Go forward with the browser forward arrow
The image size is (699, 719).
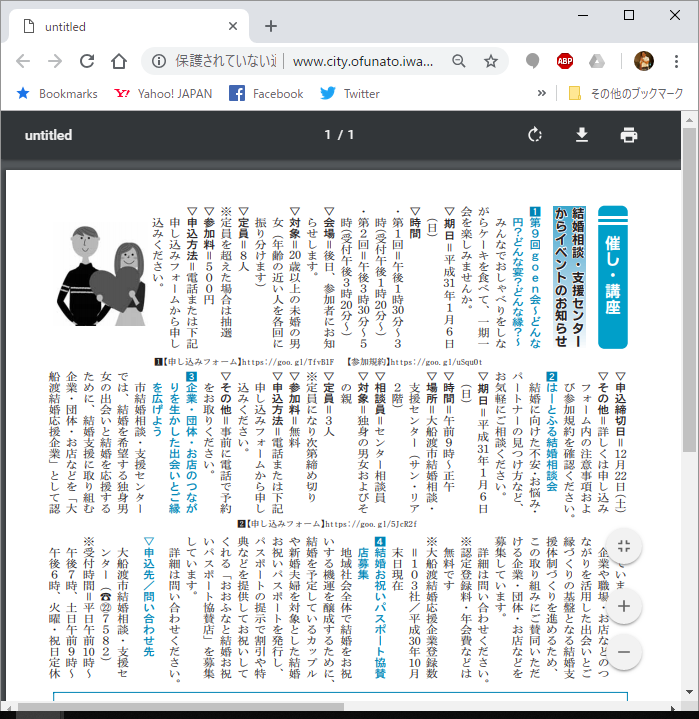(55, 61)
